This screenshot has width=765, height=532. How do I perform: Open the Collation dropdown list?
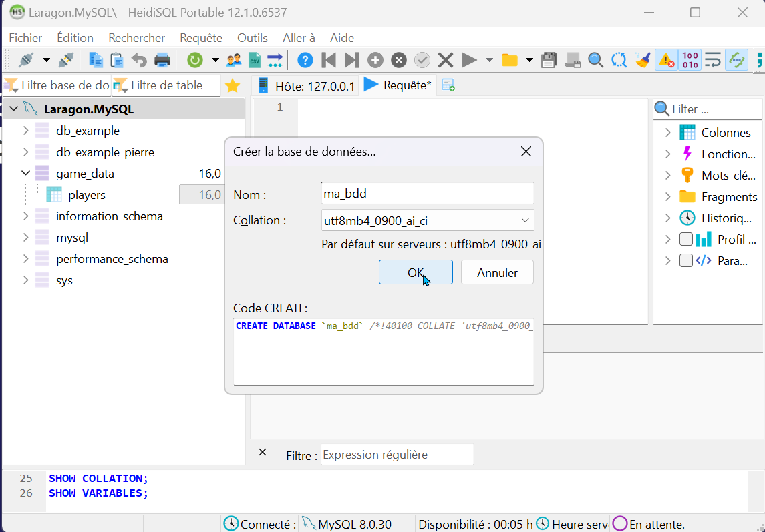(524, 220)
